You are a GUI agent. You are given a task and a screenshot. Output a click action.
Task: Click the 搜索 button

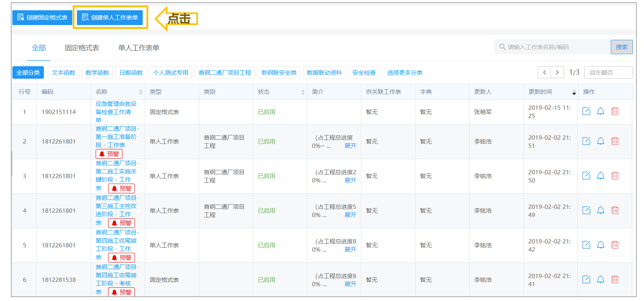tap(622, 47)
